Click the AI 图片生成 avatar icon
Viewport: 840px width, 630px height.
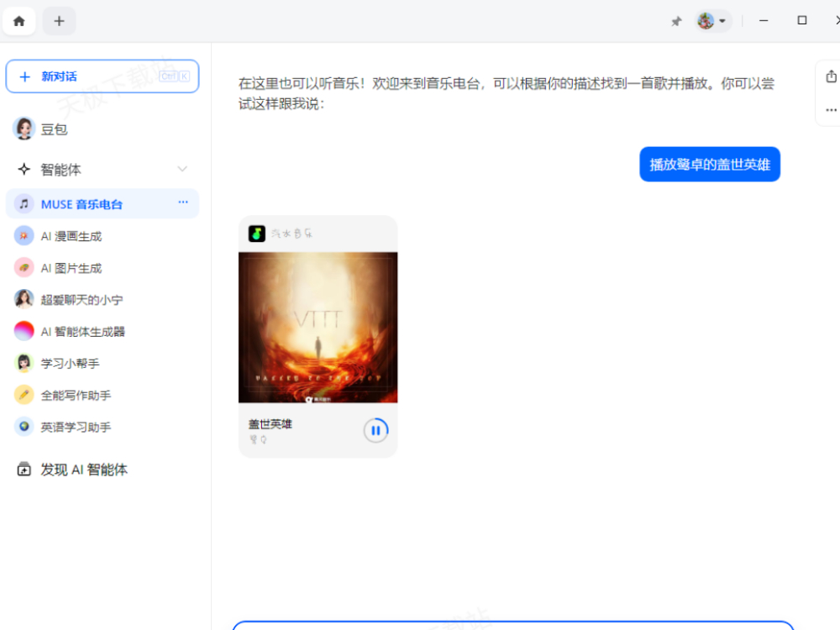[24, 268]
